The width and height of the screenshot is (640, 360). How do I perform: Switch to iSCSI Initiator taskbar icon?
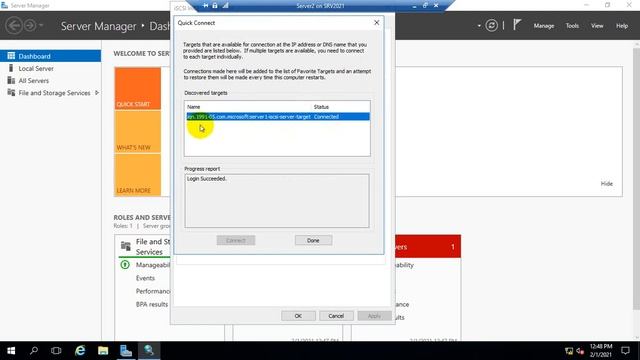(149, 351)
